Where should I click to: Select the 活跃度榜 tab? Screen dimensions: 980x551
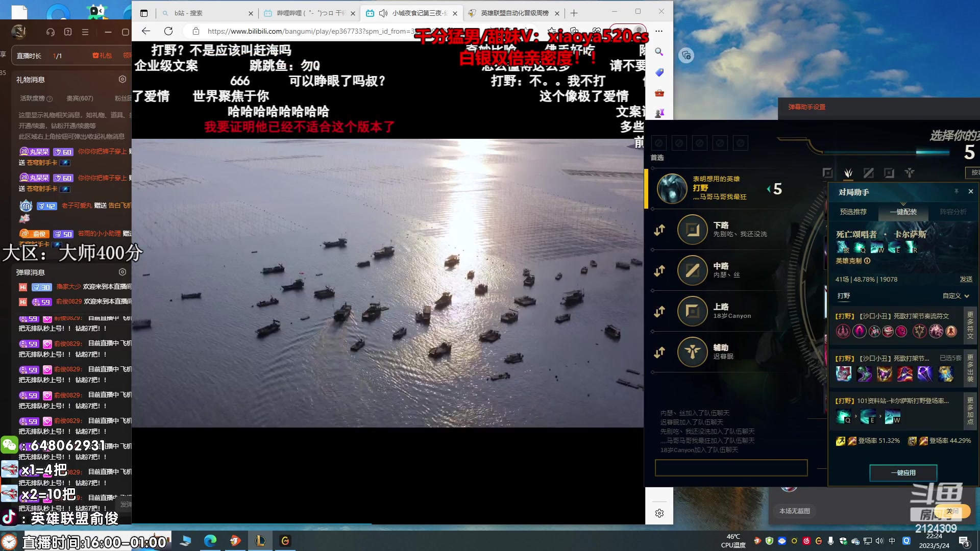click(36, 98)
